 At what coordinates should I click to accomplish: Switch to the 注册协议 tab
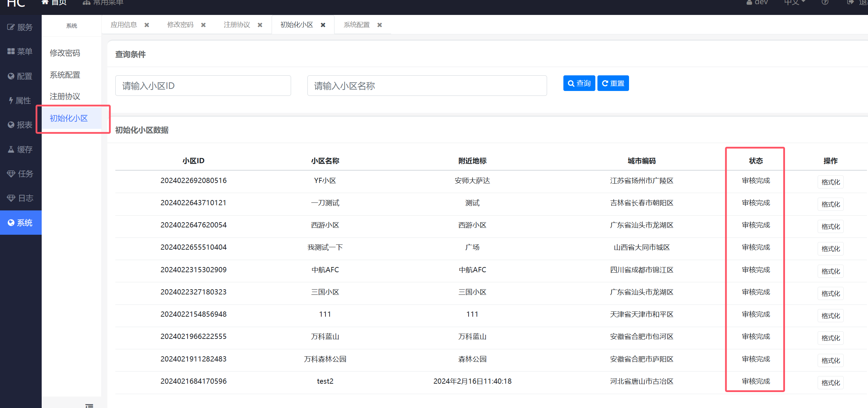pyautogui.click(x=237, y=25)
